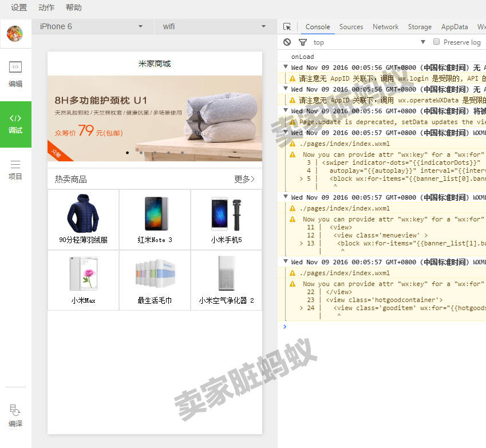
Task: Select the last banner indicator dot
Action: tap(182, 153)
